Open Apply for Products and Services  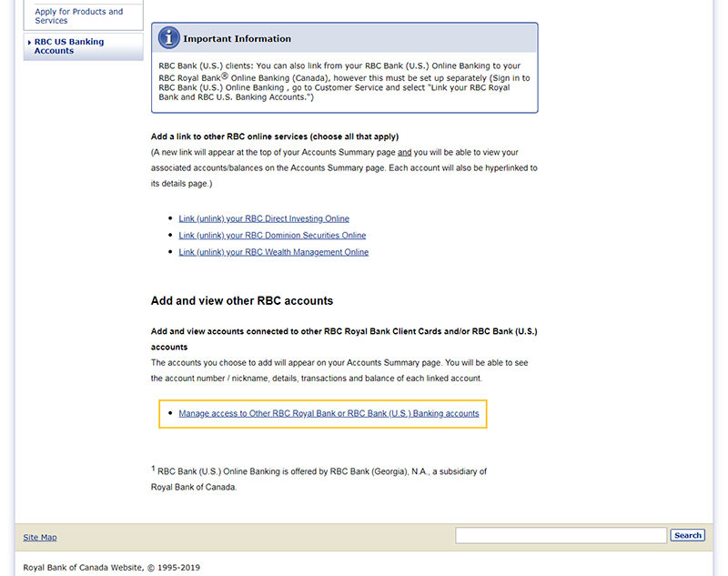(x=79, y=15)
